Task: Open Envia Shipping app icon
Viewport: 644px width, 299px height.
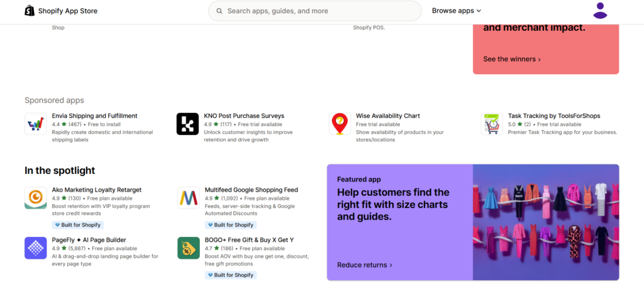Action: [x=36, y=124]
